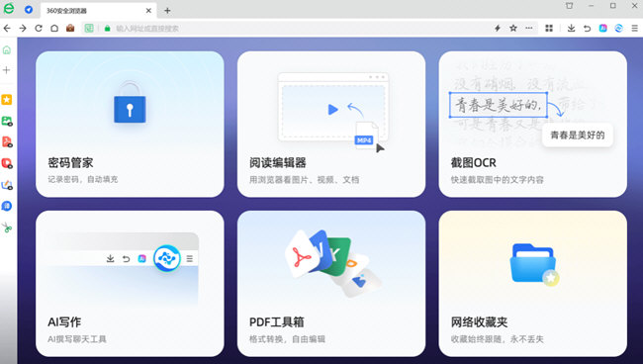
Task: Select the 360安全浏览器 tab
Action: pyautogui.click(x=98, y=11)
